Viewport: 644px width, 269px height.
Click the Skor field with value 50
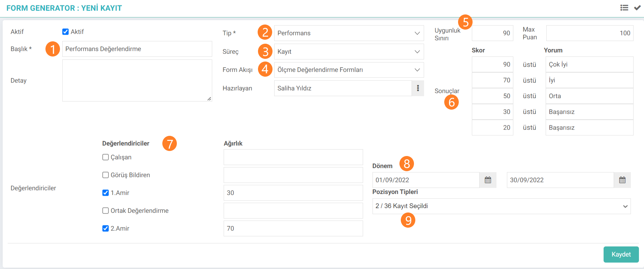(492, 96)
